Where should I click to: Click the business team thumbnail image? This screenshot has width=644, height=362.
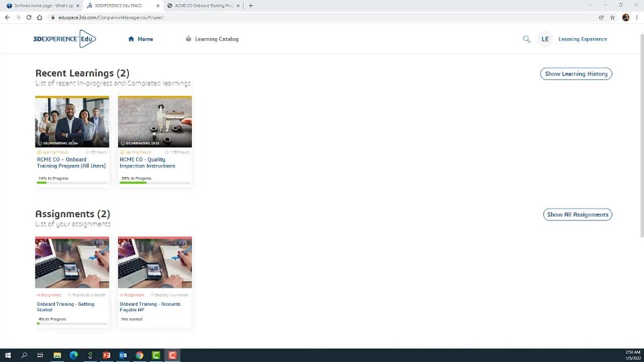[x=72, y=122]
